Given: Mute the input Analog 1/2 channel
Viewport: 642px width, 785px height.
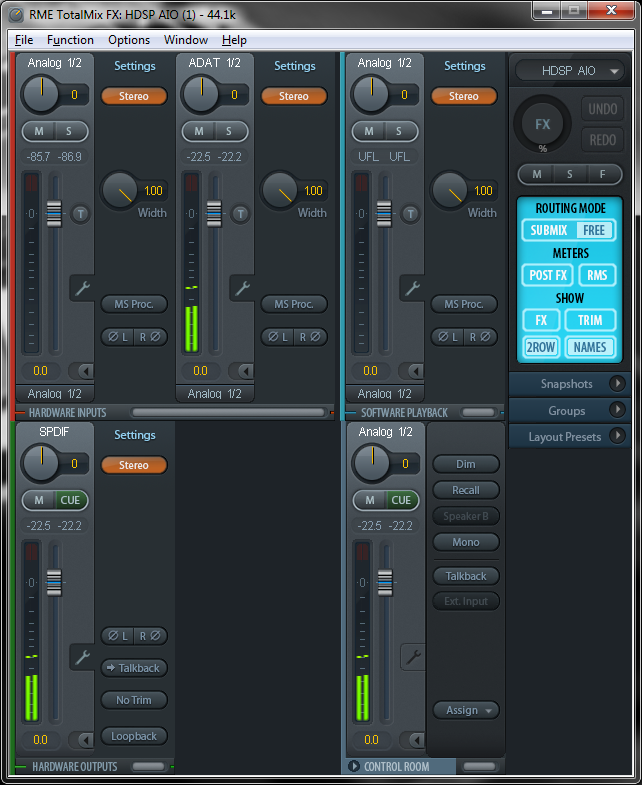Looking at the screenshot, I should click(39, 132).
